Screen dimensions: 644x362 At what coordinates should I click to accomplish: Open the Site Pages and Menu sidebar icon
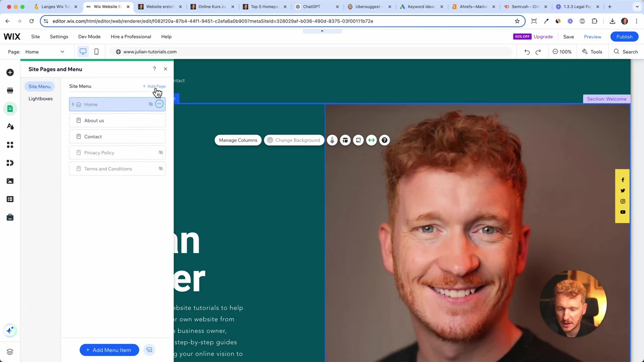(x=10, y=109)
